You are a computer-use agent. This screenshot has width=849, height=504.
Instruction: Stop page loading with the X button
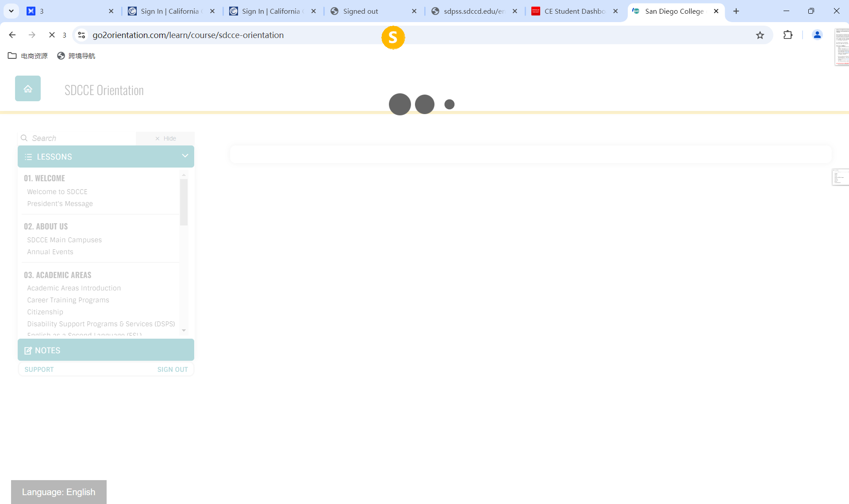(x=52, y=35)
